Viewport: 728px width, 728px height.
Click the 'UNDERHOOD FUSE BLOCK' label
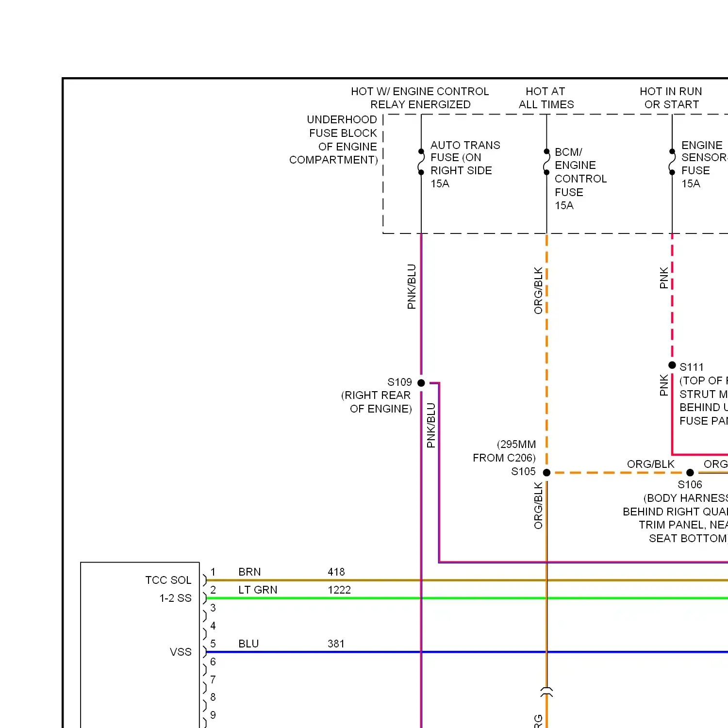coord(333,140)
